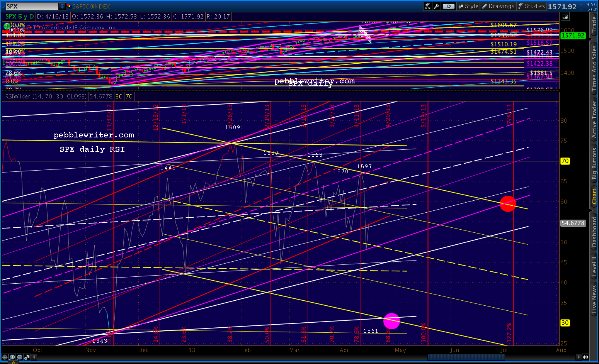Click the percent scale zoom icon
599x364 pixels.
point(27,357)
